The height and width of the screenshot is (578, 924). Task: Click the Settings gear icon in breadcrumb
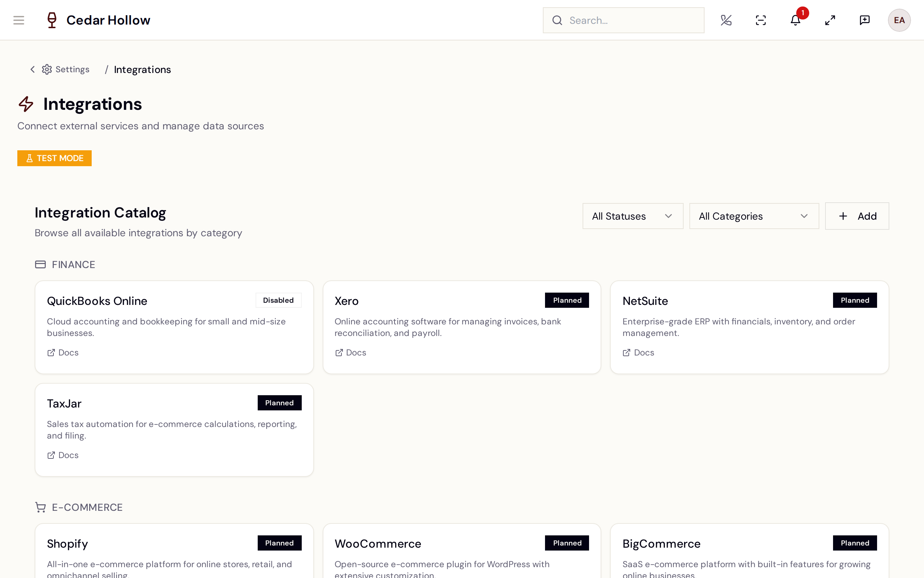[47, 69]
